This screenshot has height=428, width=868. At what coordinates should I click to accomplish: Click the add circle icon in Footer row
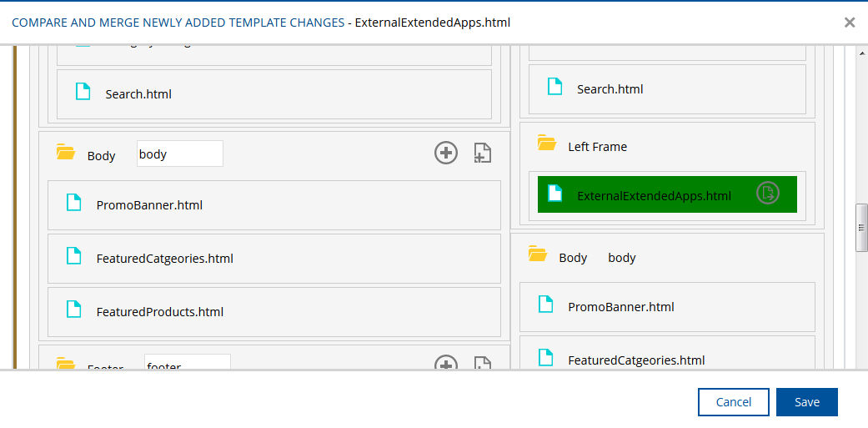coord(446,364)
